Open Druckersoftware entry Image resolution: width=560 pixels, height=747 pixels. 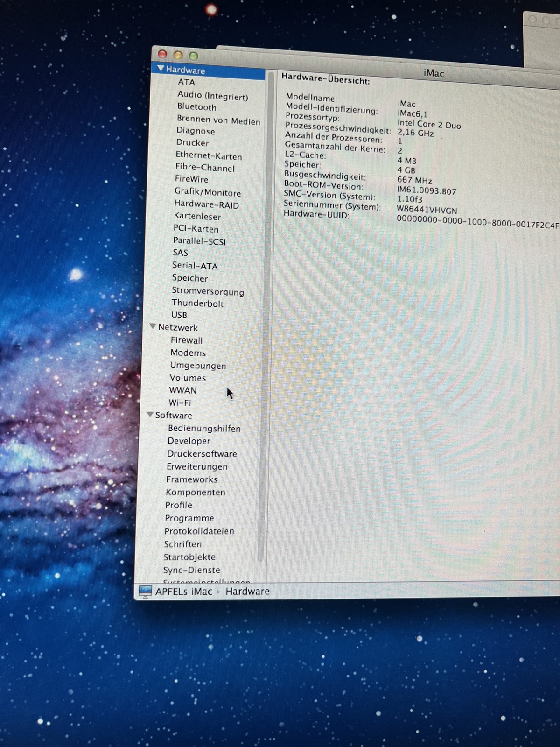point(202,454)
